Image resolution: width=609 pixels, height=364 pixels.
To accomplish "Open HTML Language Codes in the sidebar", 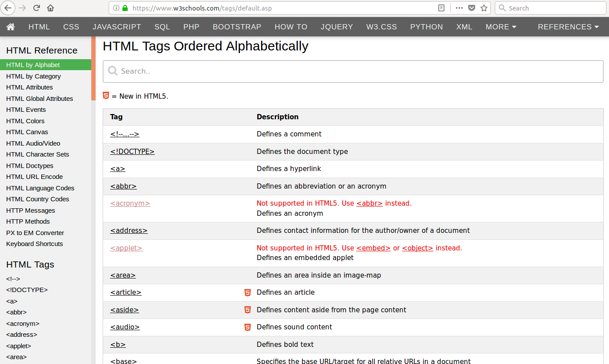I will click(40, 188).
